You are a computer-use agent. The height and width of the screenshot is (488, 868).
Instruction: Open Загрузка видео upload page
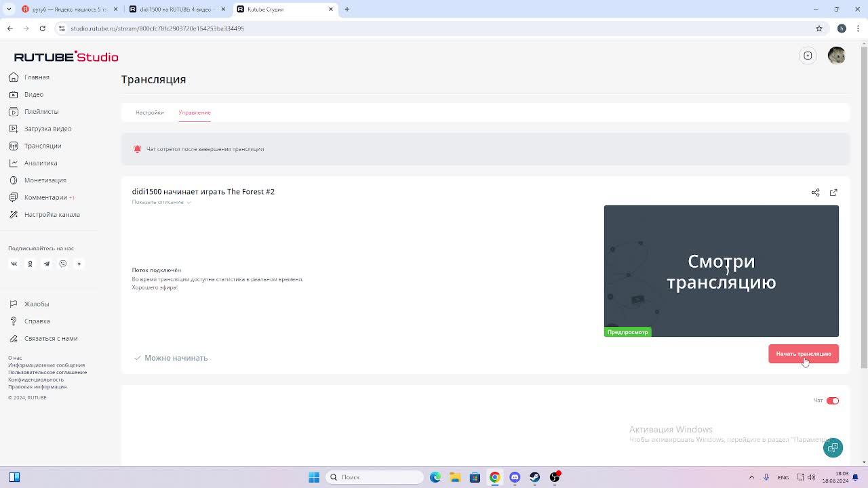[x=47, y=129]
